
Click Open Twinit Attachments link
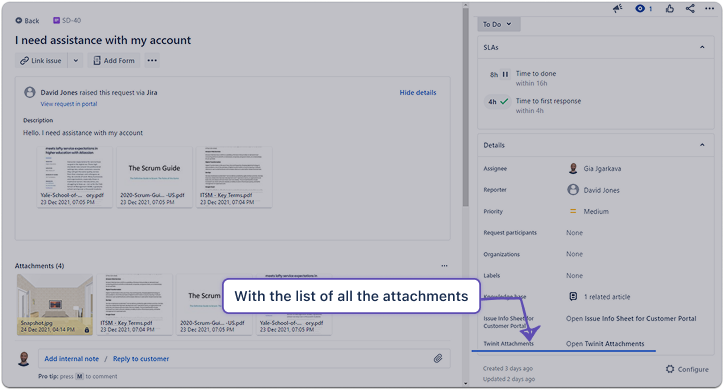pyautogui.click(x=605, y=344)
